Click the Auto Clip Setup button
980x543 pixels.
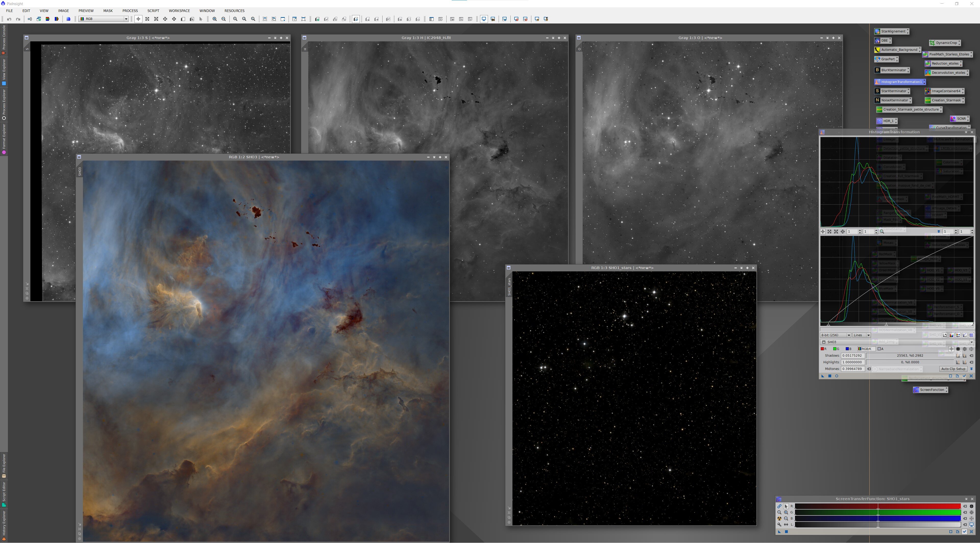[x=953, y=369]
